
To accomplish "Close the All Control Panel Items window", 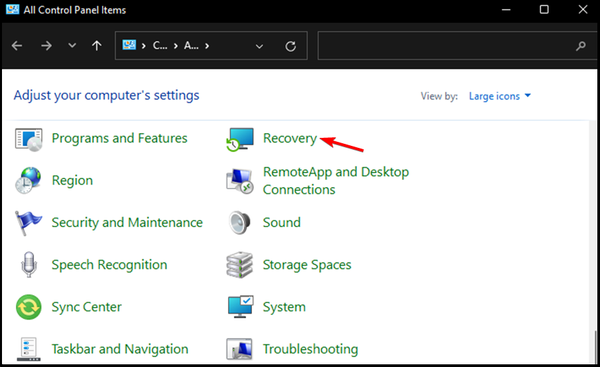I will click(x=583, y=10).
